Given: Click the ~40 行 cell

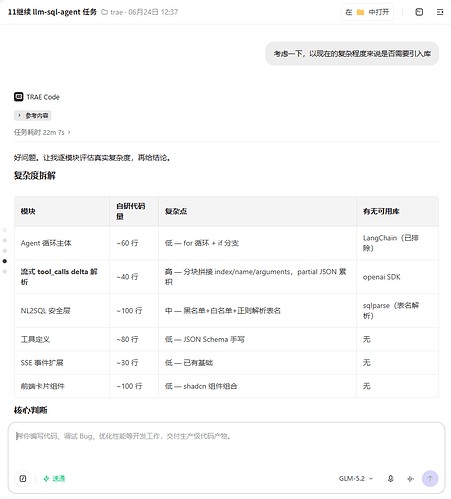Looking at the screenshot, I should (x=134, y=277).
